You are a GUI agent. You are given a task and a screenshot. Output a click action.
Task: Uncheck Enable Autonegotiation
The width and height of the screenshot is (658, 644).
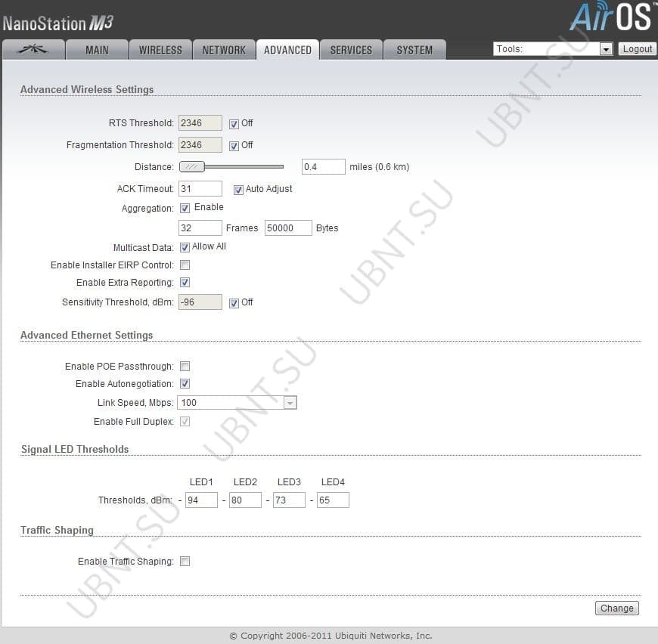(185, 384)
